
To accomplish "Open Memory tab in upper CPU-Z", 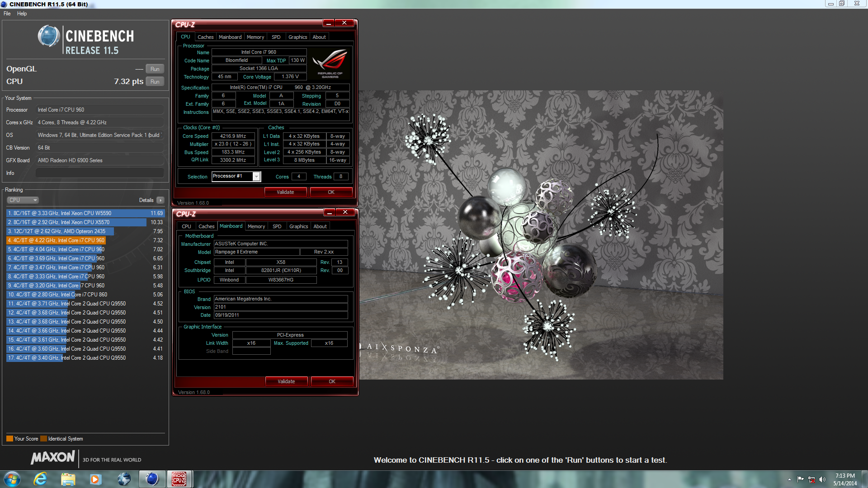I will point(255,37).
